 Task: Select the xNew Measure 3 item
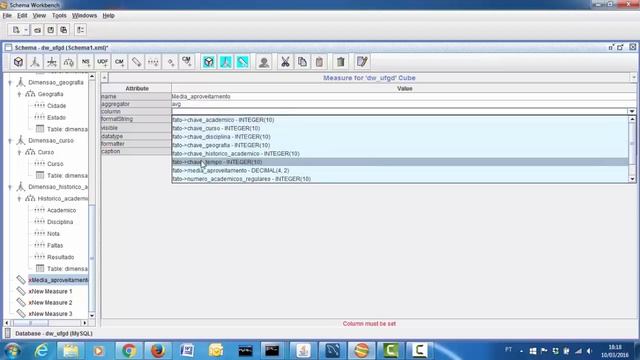(x=50, y=314)
